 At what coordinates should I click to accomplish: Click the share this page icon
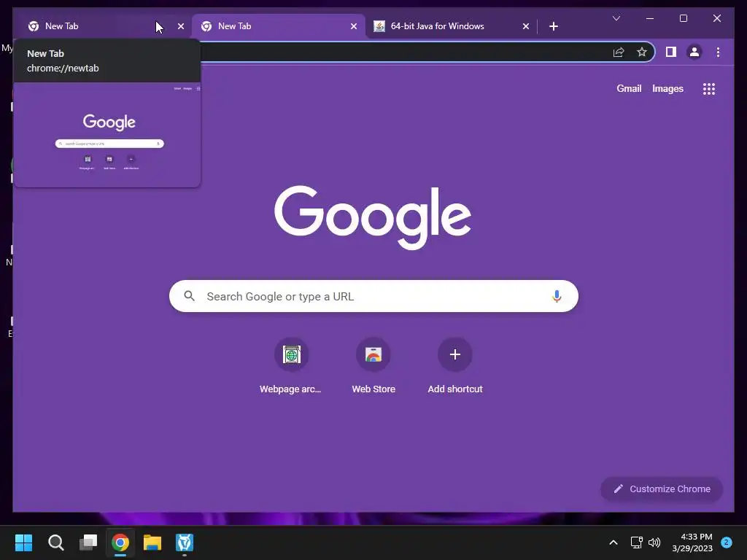click(619, 52)
